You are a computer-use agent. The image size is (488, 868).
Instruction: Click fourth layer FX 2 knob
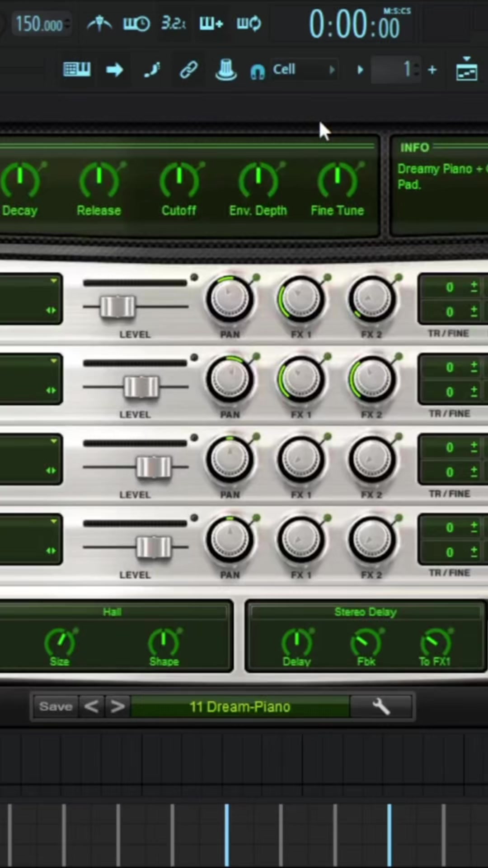[372, 539]
